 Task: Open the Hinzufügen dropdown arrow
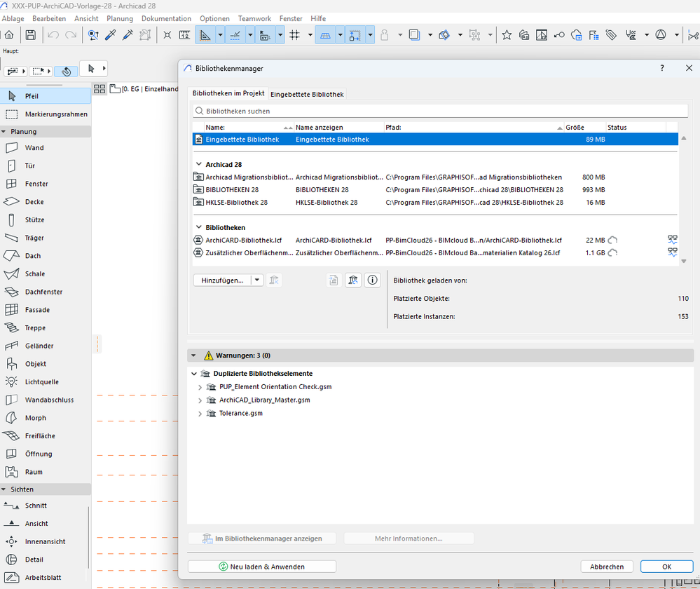point(257,280)
